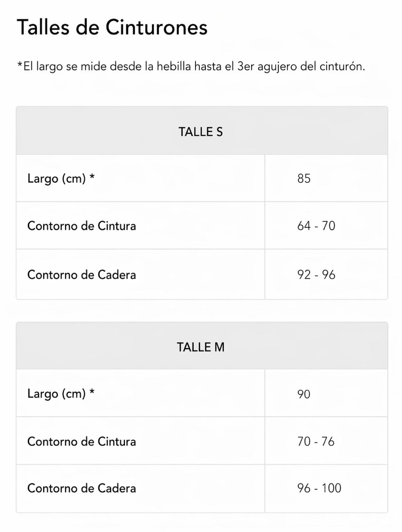
Task: Click 'Contorno de Cintura' in TALLE S table
Action: 81,226
